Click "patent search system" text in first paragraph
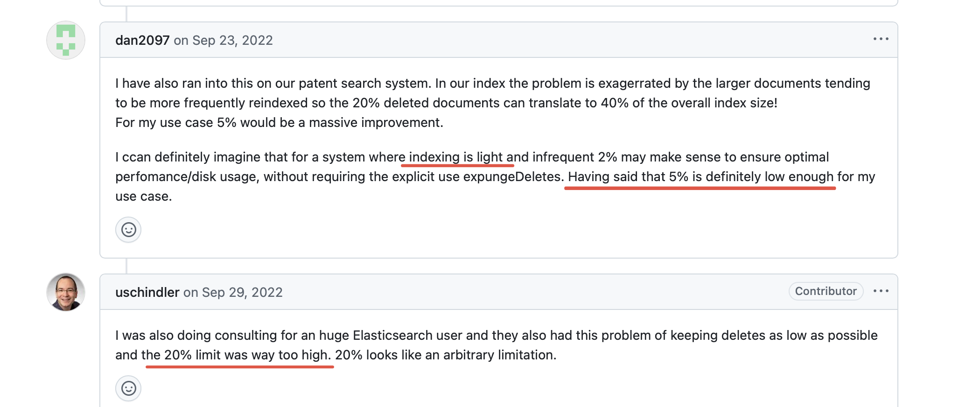This screenshot has height=407, width=980. (364, 84)
